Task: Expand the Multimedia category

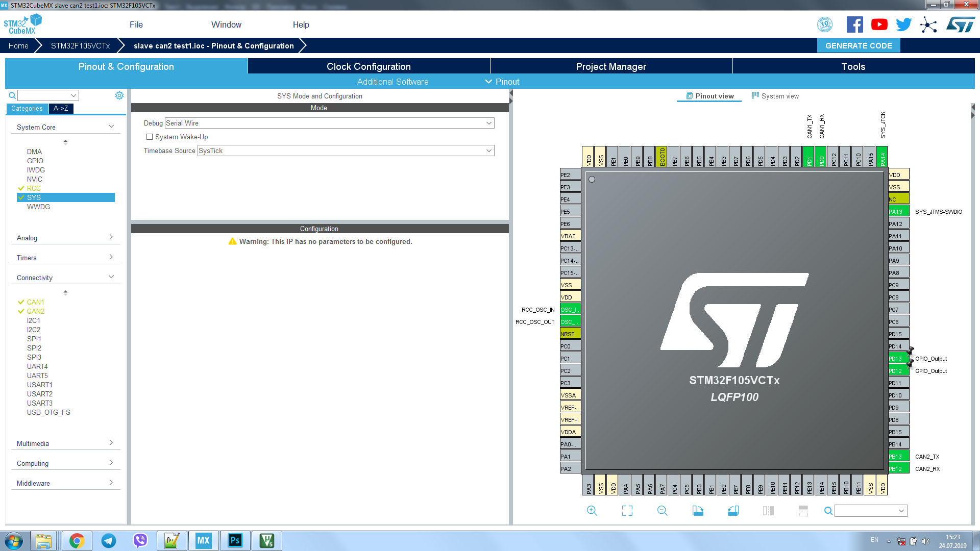Action: pyautogui.click(x=65, y=443)
